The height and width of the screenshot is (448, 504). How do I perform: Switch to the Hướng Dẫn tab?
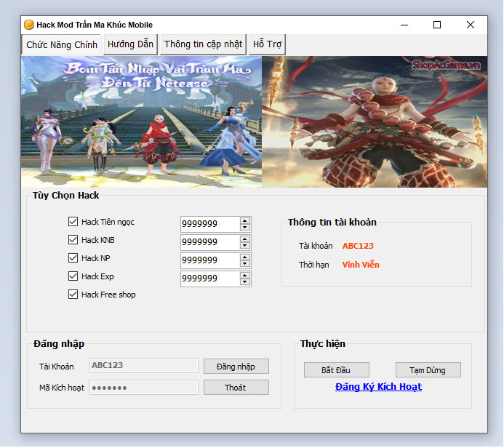130,44
